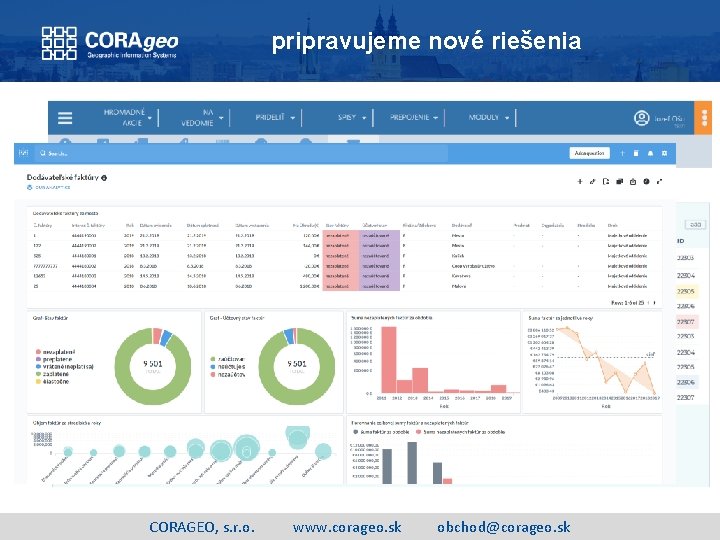Toggle the čiastočne legend item
This screenshot has height=540, width=720.
52,381
